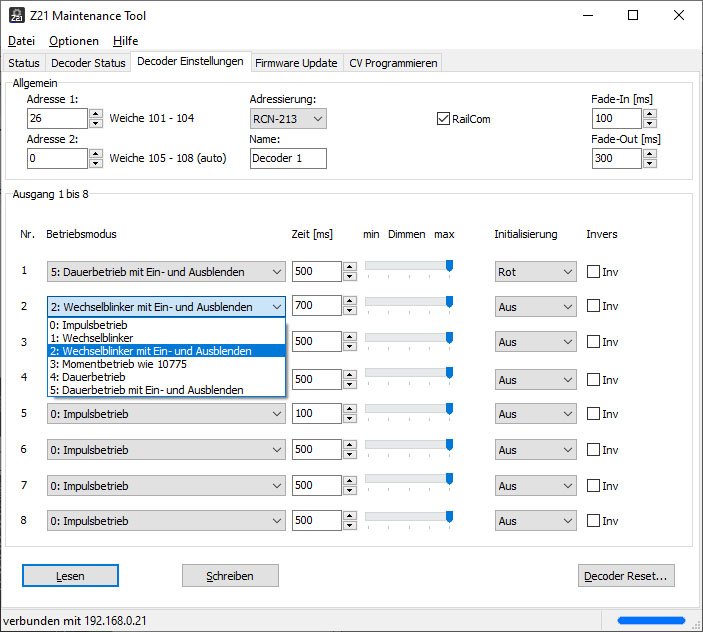Choose '3: Momentbetrieb wie 10775' option
This screenshot has height=632, width=703.
[166, 364]
